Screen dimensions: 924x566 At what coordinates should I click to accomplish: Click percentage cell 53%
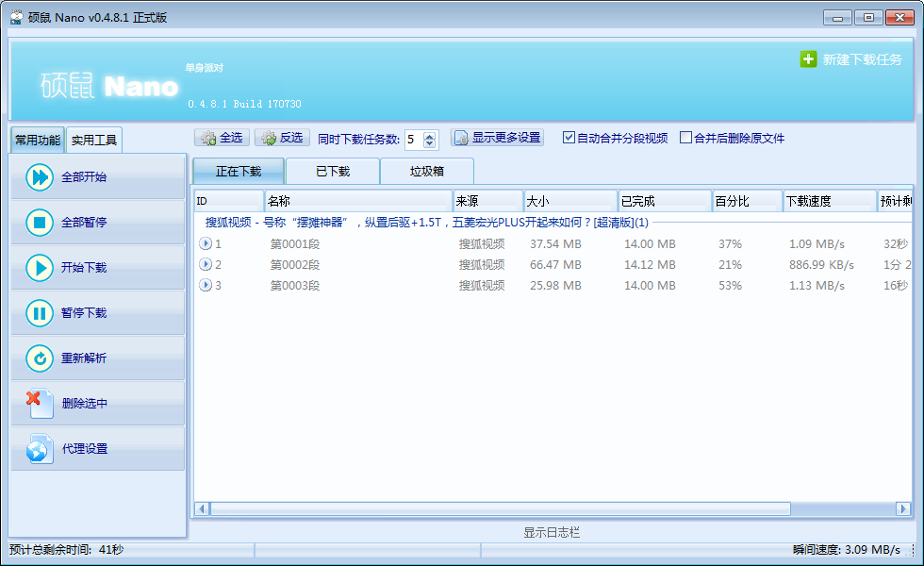tap(730, 285)
